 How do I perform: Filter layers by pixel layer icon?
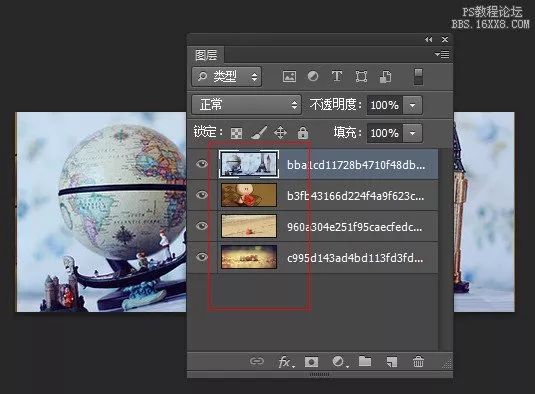click(289, 76)
